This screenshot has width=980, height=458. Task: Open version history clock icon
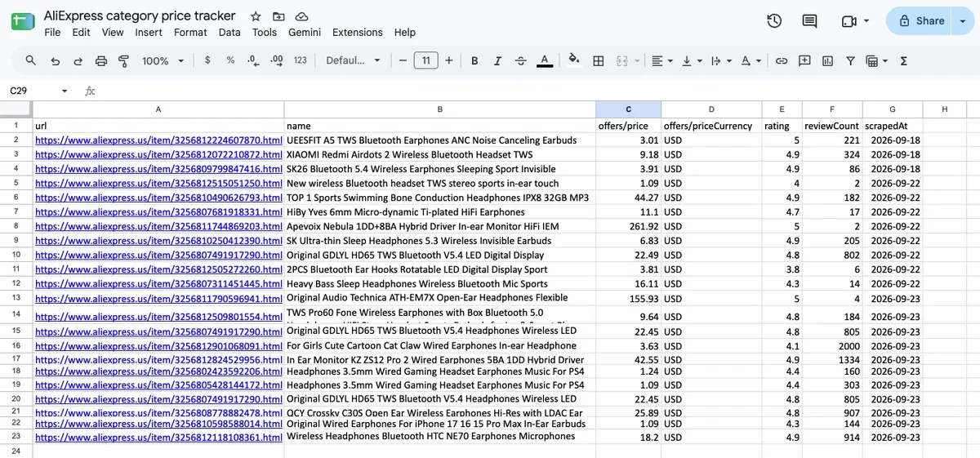click(x=774, y=21)
